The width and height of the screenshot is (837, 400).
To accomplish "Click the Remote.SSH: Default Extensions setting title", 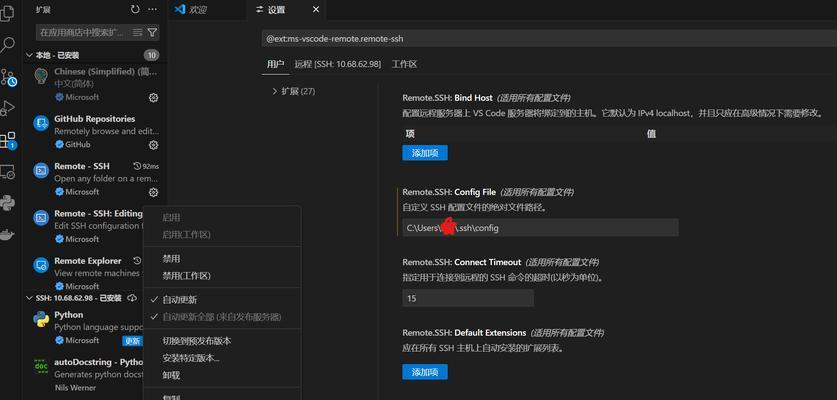I will [464, 333].
